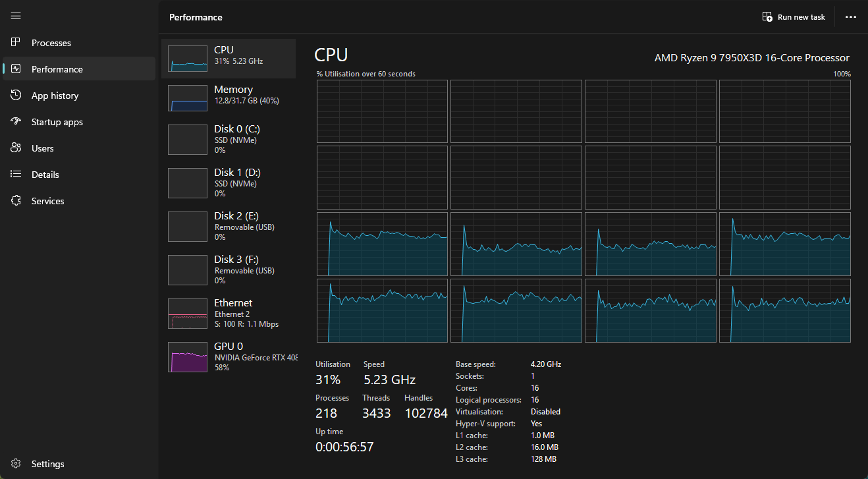Open the three-dot more options menu
This screenshot has height=479, width=868.
click(x=851, y=17)
